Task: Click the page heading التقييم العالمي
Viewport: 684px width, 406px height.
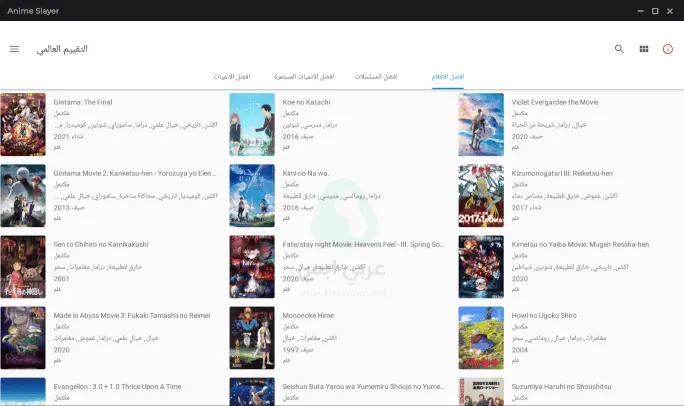Action: coord(62,49)
